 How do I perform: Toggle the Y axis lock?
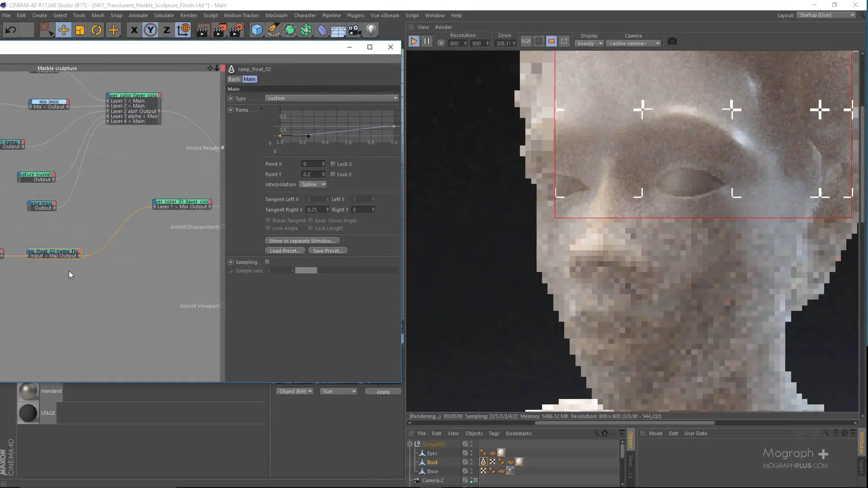pos(151,30)
